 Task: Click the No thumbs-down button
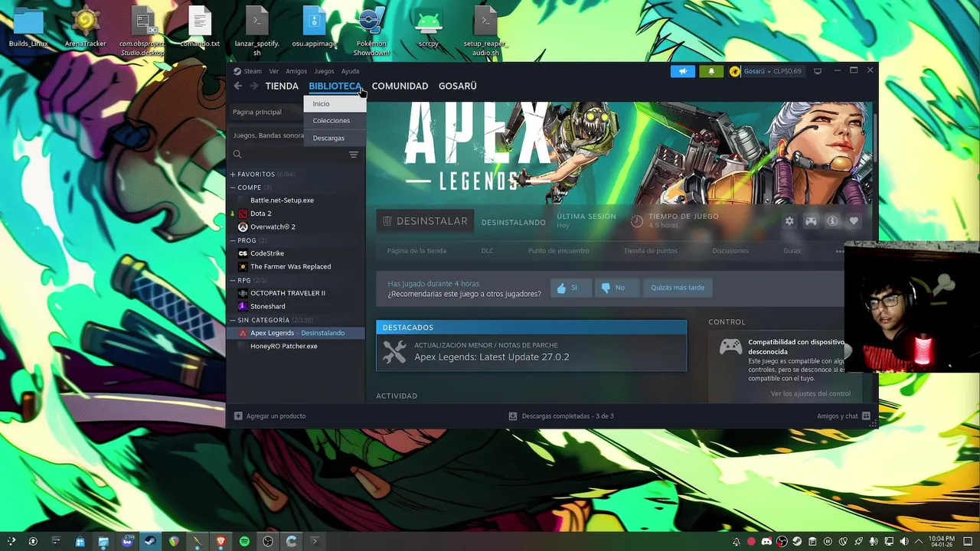[x=617, y=288]
